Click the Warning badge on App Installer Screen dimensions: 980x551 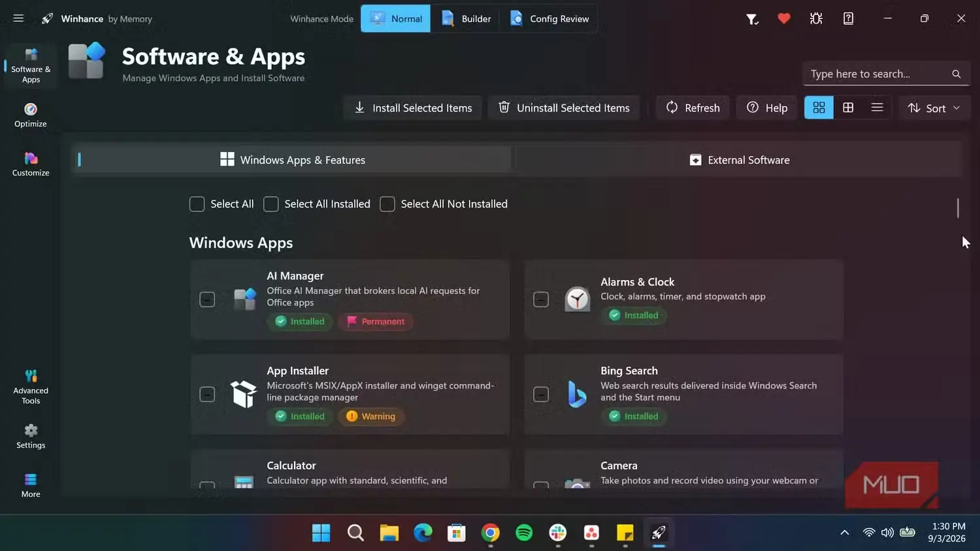[371, 417]
